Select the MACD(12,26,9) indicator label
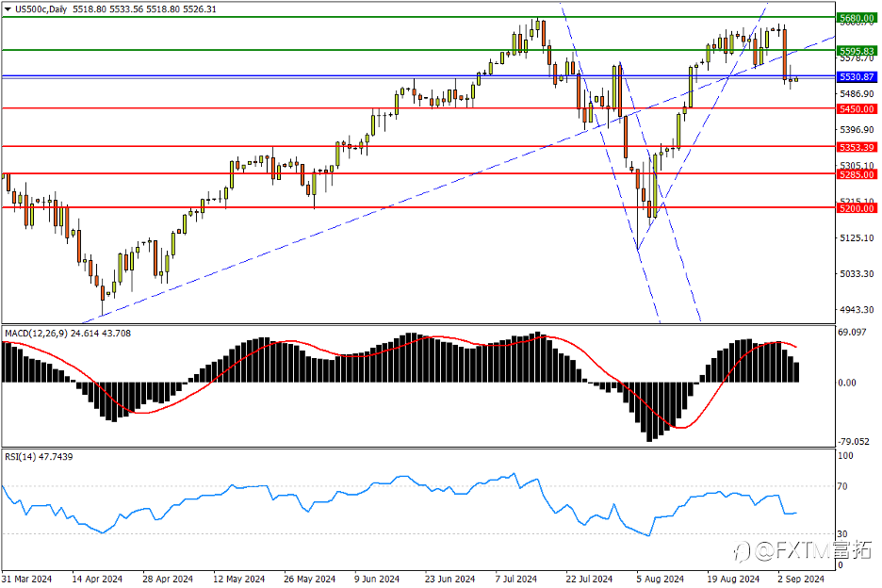Screen dimensions: 882x588 click(x=37, y=334)
